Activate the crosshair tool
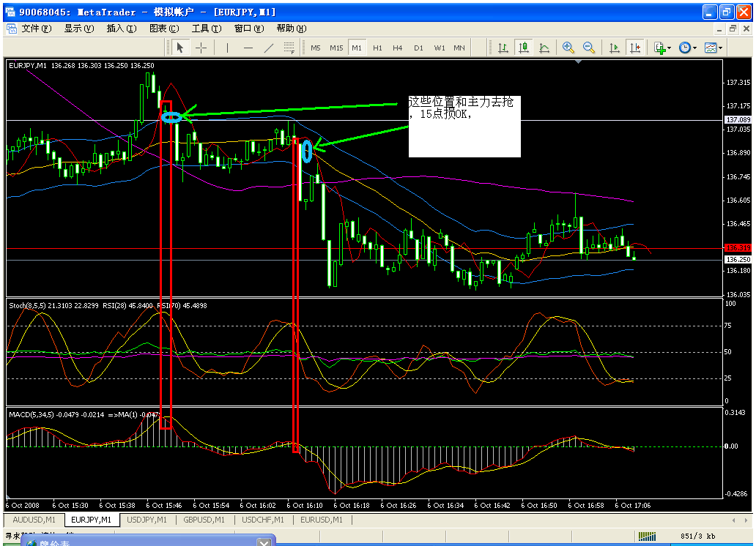 click(201, 48)
